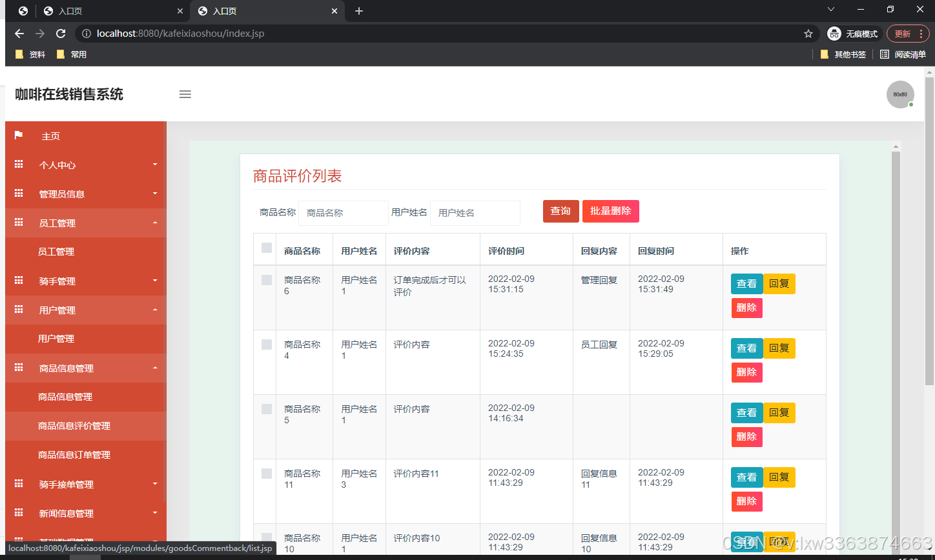Click the 商品名称 input field
935x560 pixels.
point(343,213)
